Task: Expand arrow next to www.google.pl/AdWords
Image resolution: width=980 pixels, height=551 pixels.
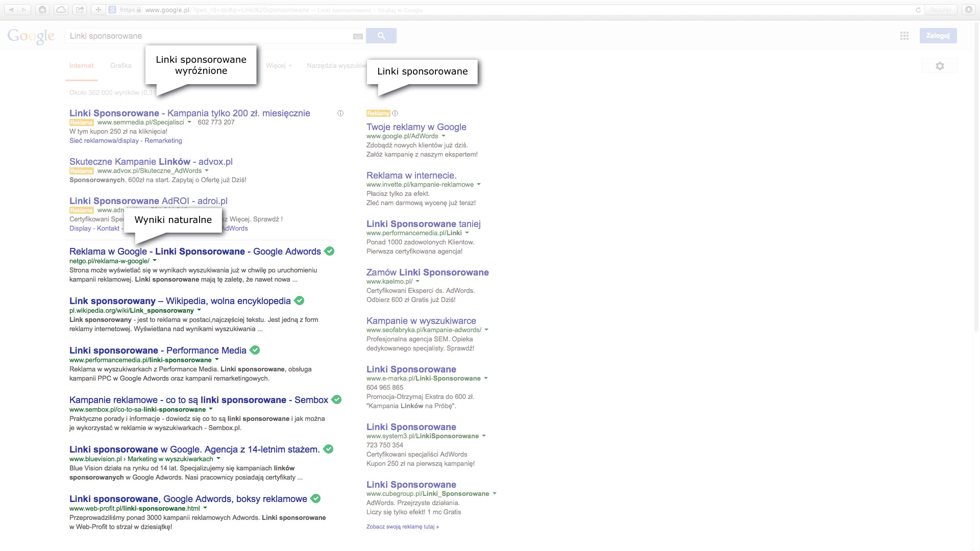Action: click(x=444, y=136)
